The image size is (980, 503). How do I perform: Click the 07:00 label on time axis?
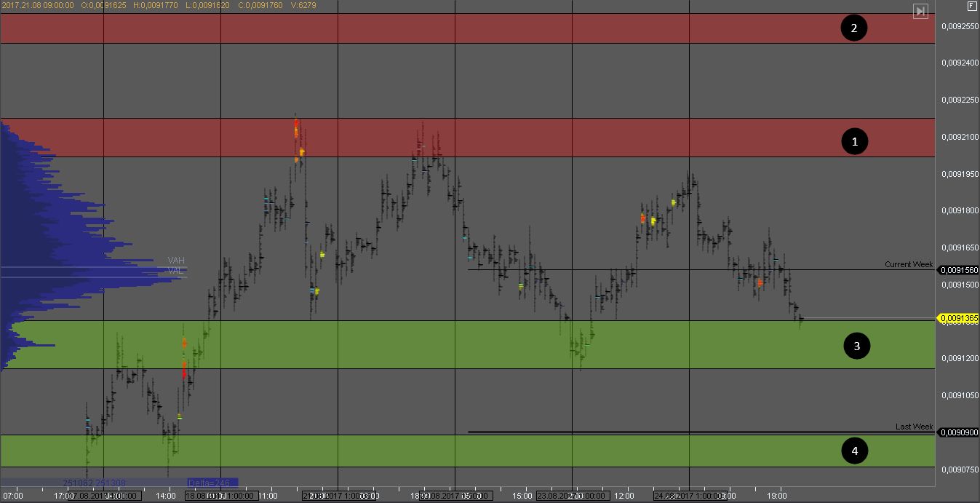tap(13, 496)
